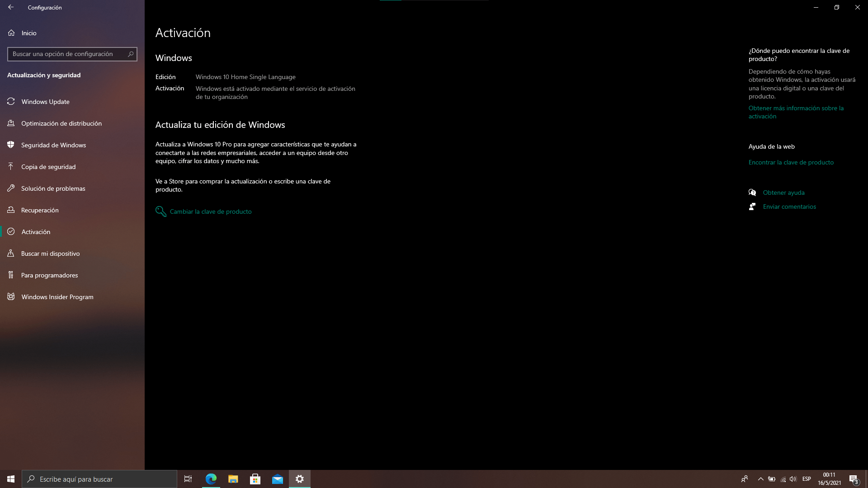Click the back arrow in Configuración
The height and width of the screenshot is (488, 868).
click(x=11, y=7)
